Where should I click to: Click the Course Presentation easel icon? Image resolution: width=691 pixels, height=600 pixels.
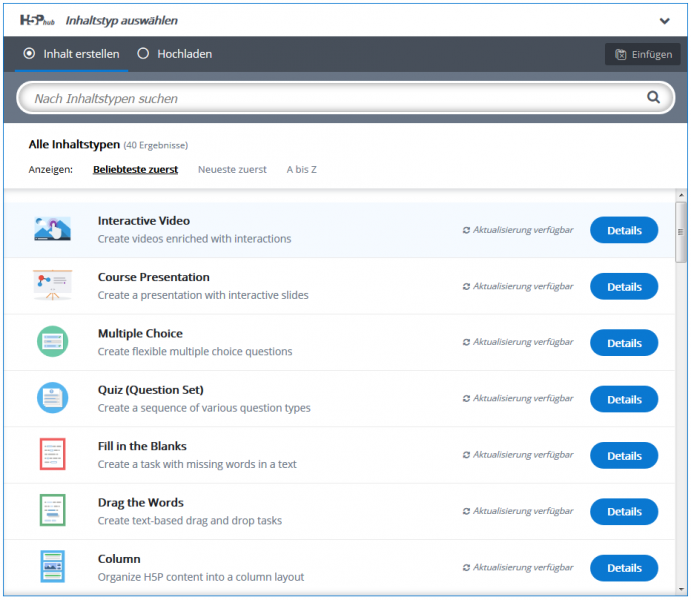pos(52,285)
